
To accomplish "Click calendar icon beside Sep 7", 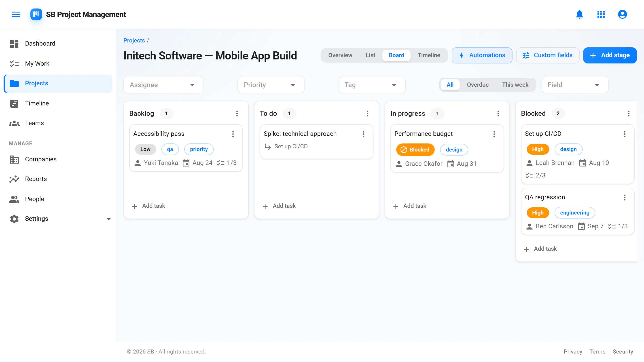I will 581,226.
